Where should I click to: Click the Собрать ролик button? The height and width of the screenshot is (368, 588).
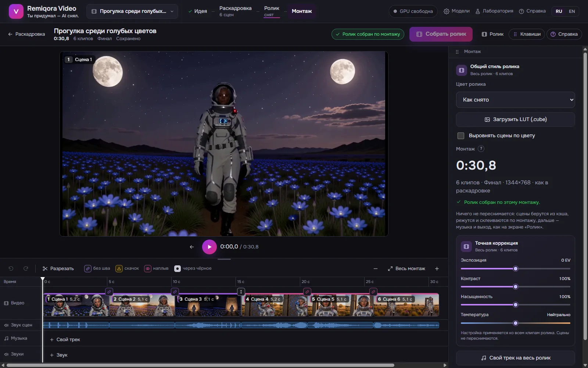pyautogui.click(x=441, y=34)
